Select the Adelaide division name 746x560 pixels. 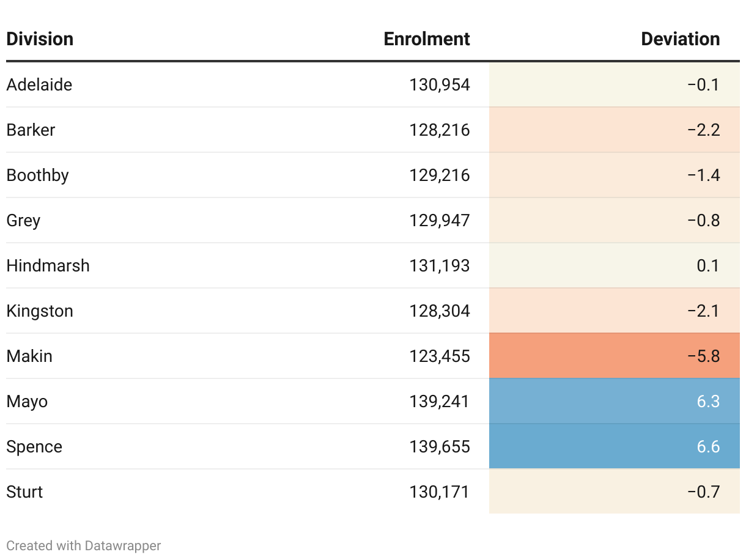click(39, 84)
